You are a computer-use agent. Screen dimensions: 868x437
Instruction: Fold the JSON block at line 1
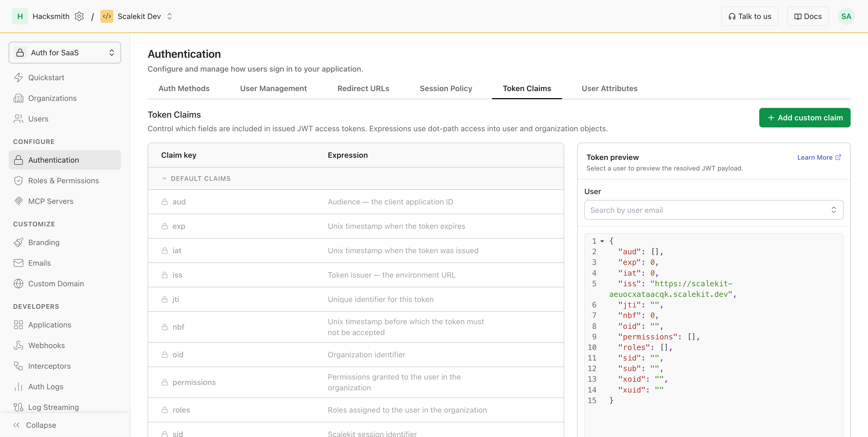pyautogui.click(x=602, y=241)
